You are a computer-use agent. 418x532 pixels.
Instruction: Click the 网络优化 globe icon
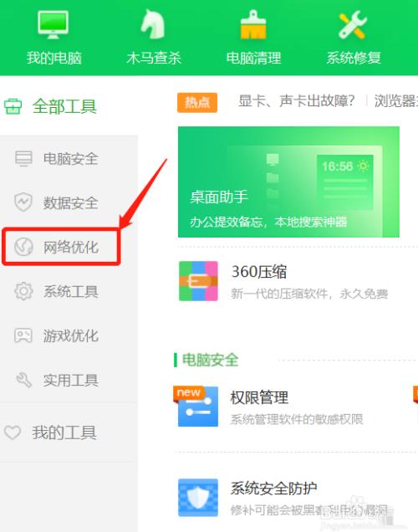23,247
